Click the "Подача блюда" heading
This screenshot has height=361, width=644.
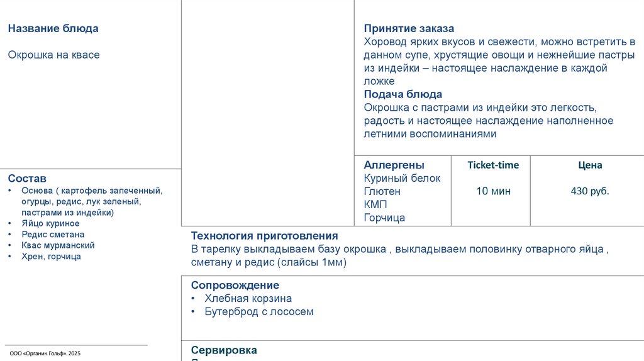402,94
